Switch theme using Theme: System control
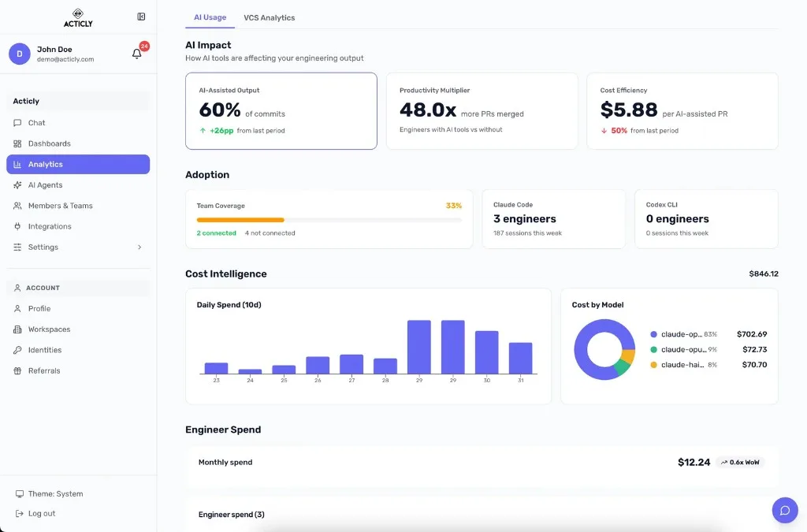 [x=55, y=493]
